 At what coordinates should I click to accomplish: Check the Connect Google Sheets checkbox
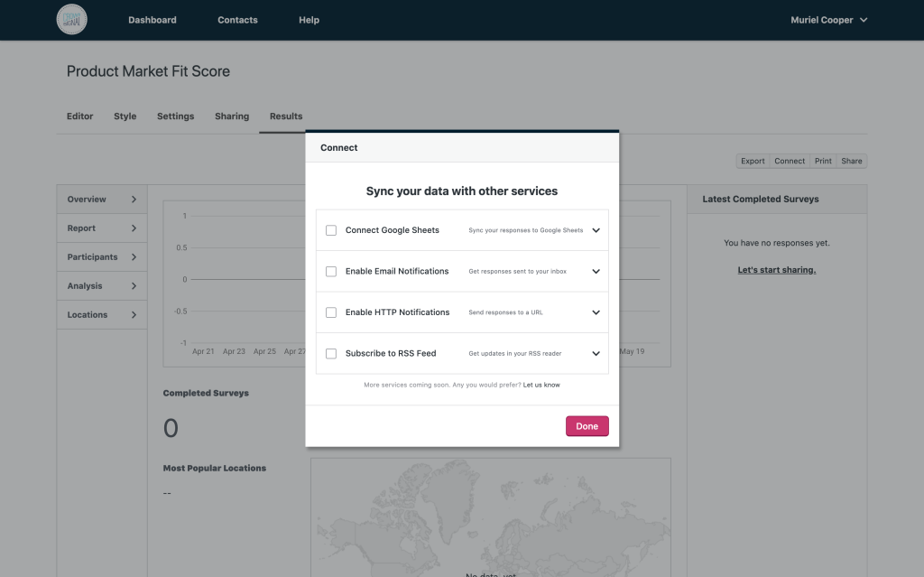[331, 230]
